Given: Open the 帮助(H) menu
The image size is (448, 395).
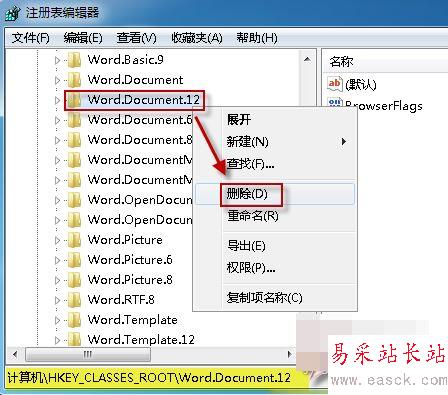Looking at the screenshot, I should point(257,38).
